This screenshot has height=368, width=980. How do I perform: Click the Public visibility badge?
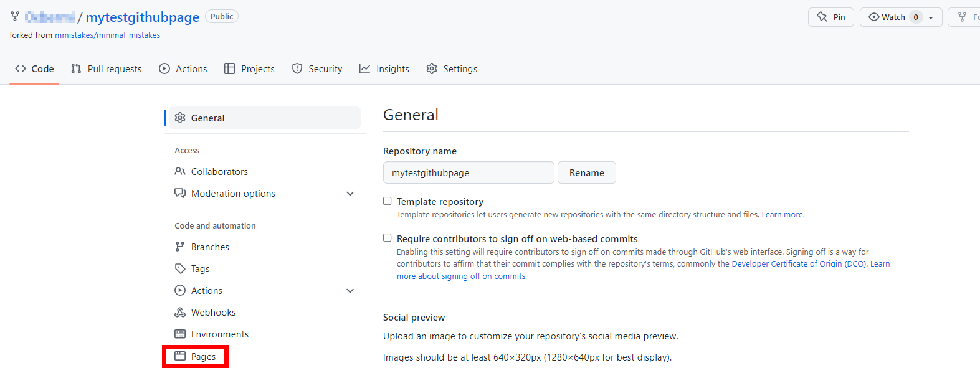222,17
